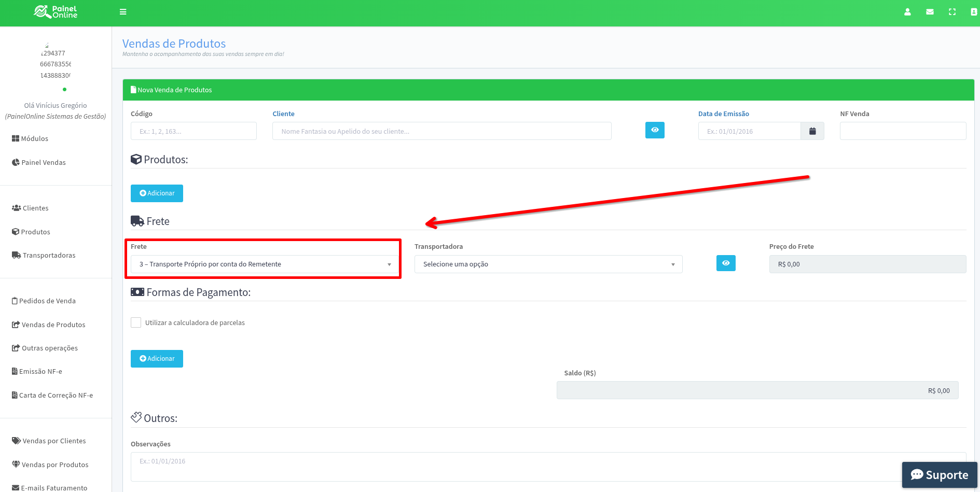Focus the Código input field
The width and height of the screenshot is (980, 492).
pos(194,131)
